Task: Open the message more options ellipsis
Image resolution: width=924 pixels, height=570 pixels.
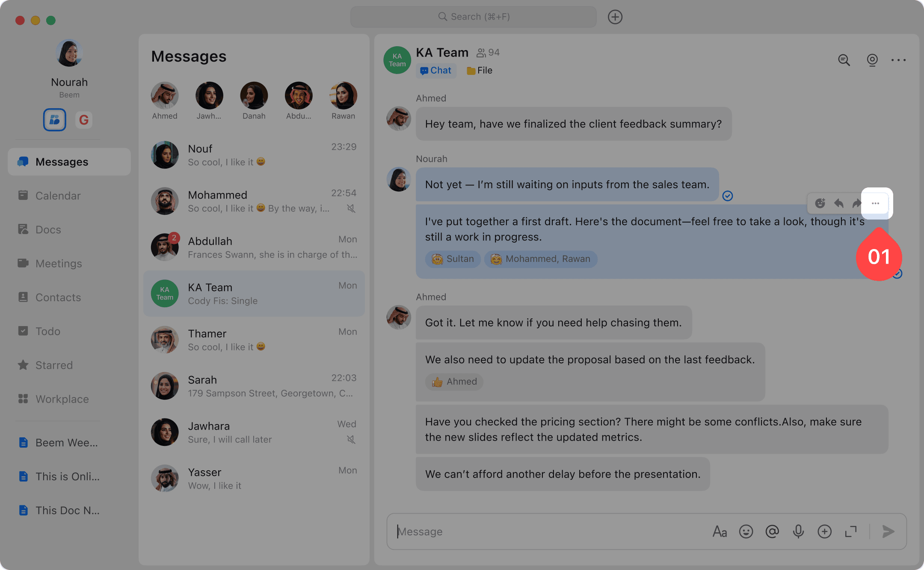Action: pos(876,203)
